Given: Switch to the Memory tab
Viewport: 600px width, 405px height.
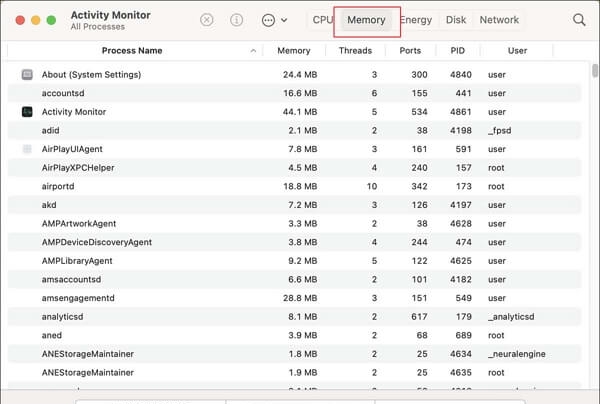Looking at the screenshot, I should 366,20.
